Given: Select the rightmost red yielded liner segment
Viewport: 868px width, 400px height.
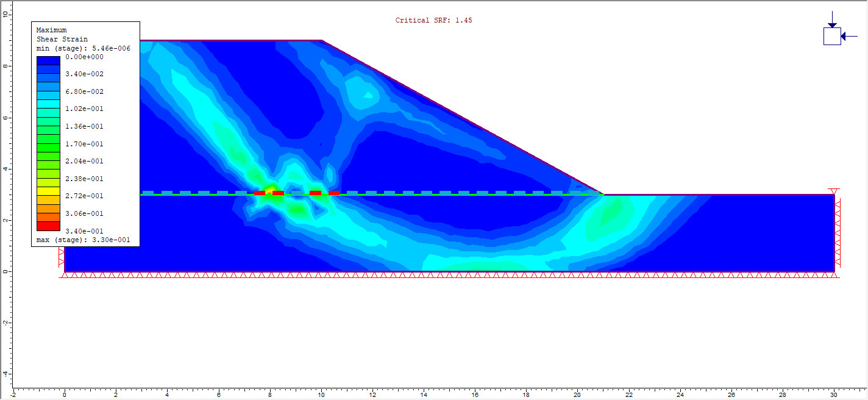Looking at the screenshot, I should pos(334,193).
